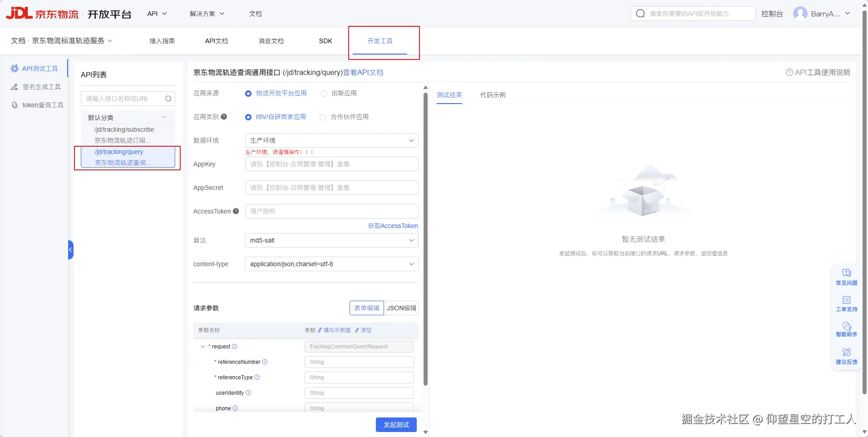This screenshot has width=868, height=437.
Task: Click the referenceType String input
Action: pos(359,377)
